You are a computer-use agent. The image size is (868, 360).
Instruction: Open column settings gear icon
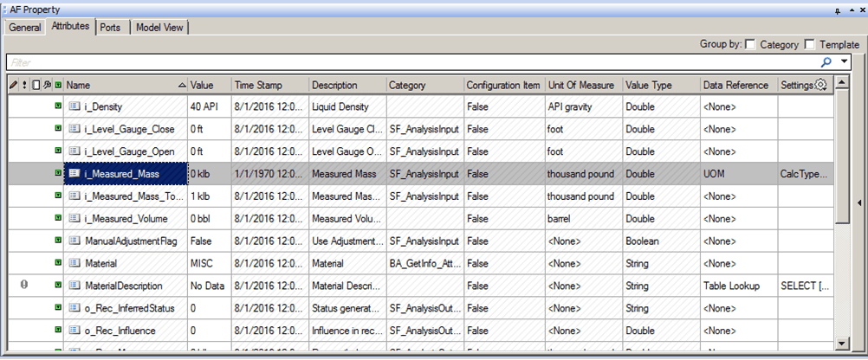821,85
